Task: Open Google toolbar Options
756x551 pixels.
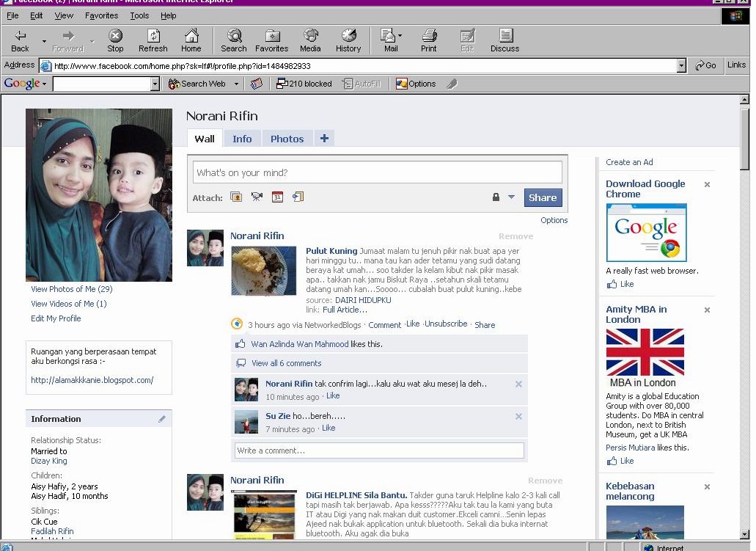Action: 416,84
